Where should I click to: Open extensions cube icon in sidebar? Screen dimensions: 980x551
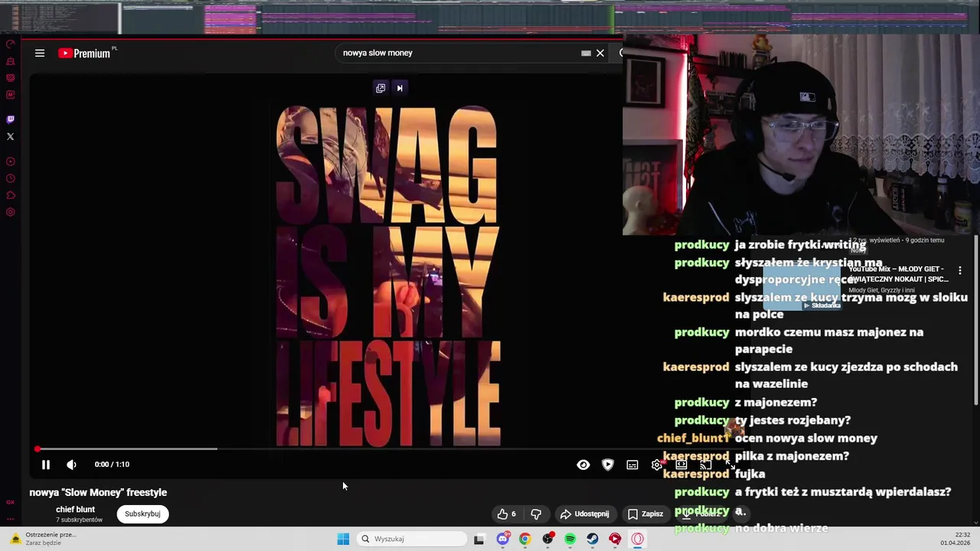(x=11, y=195)
